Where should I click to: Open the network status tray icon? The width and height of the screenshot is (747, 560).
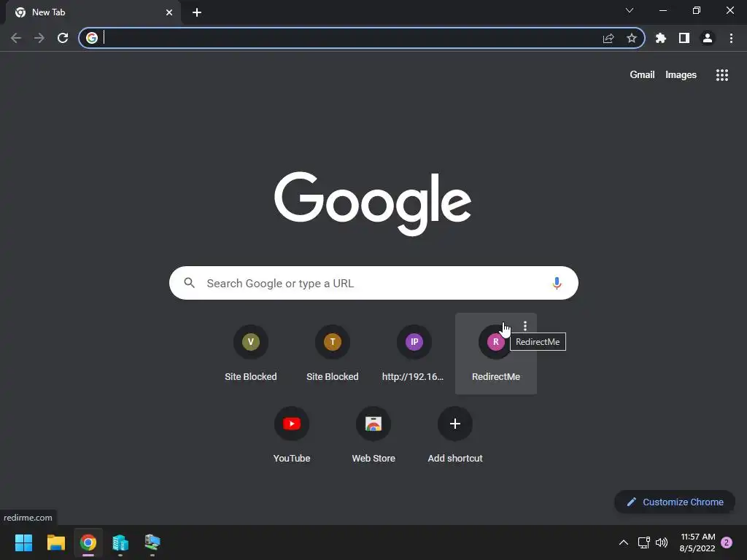pyautogui.click(x=644, y=542)
